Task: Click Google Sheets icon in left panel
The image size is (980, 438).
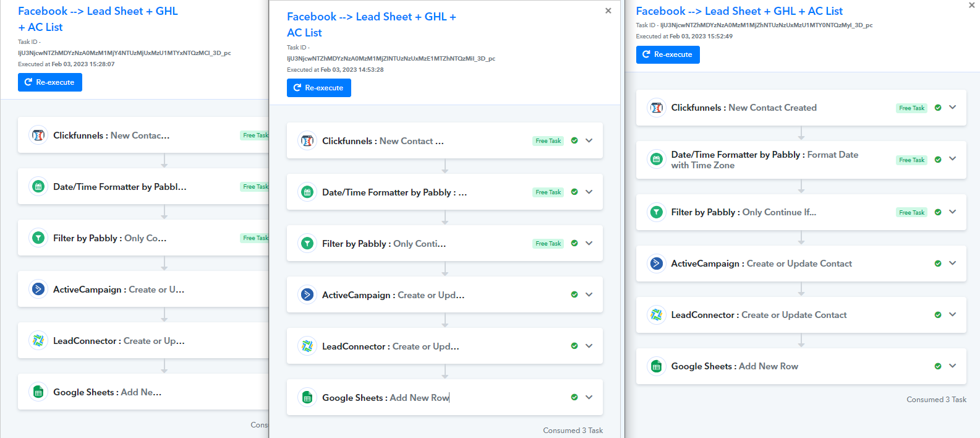Action: [x=38, y=392]
